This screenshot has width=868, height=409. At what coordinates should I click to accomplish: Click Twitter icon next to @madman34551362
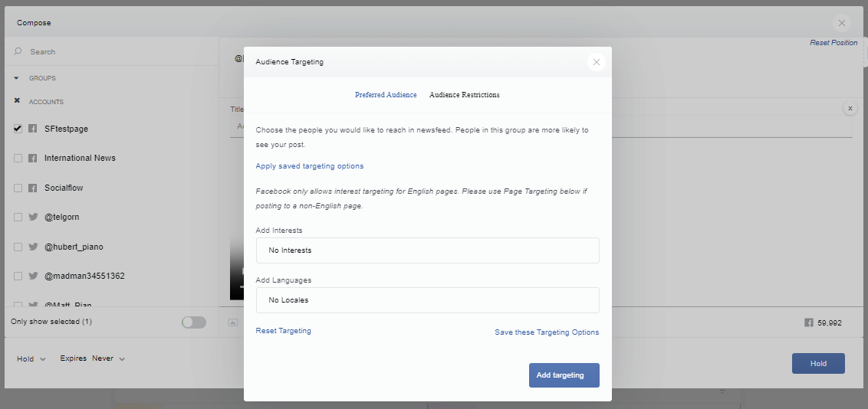pos(33,276)
